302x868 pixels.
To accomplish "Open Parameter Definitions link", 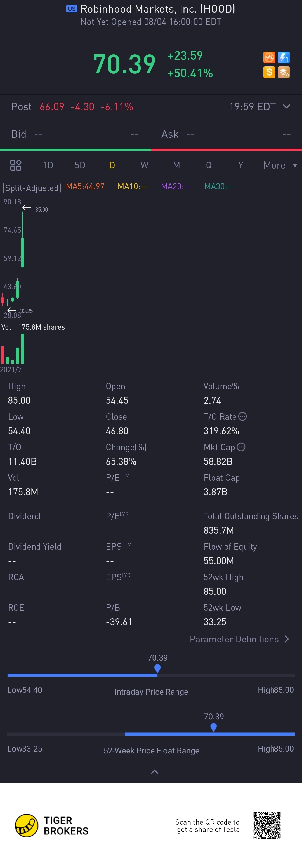I will 239,639.
